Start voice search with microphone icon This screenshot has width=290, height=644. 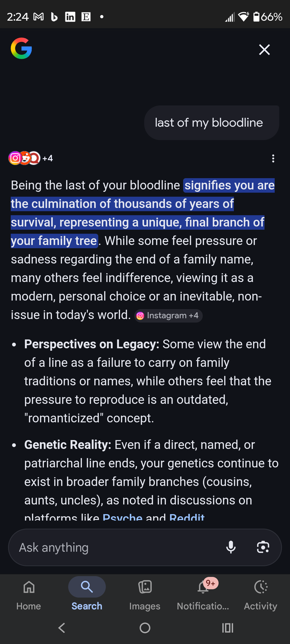click(231, 547)
